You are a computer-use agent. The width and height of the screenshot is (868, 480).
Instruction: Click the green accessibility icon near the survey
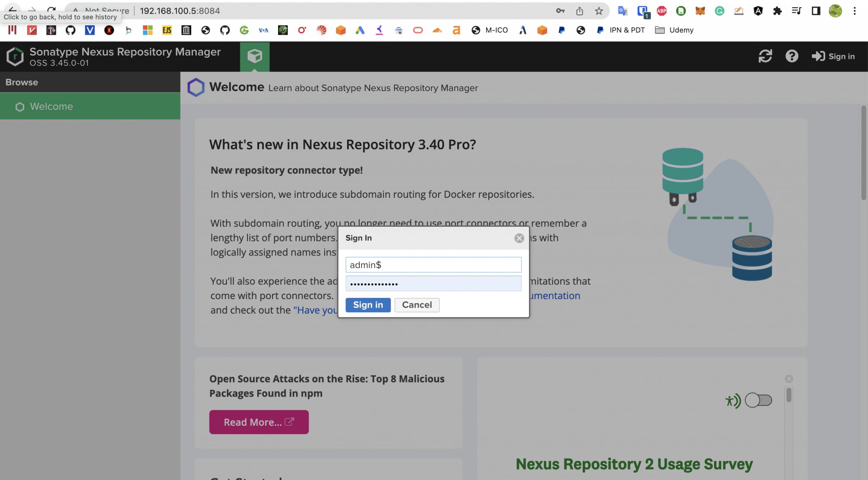coord(733,400)
